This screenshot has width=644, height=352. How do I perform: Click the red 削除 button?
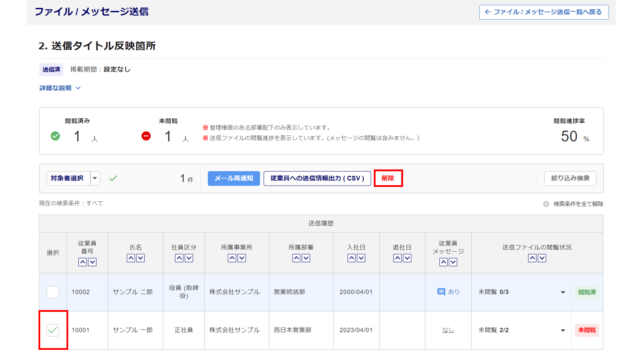coord(388,179)
